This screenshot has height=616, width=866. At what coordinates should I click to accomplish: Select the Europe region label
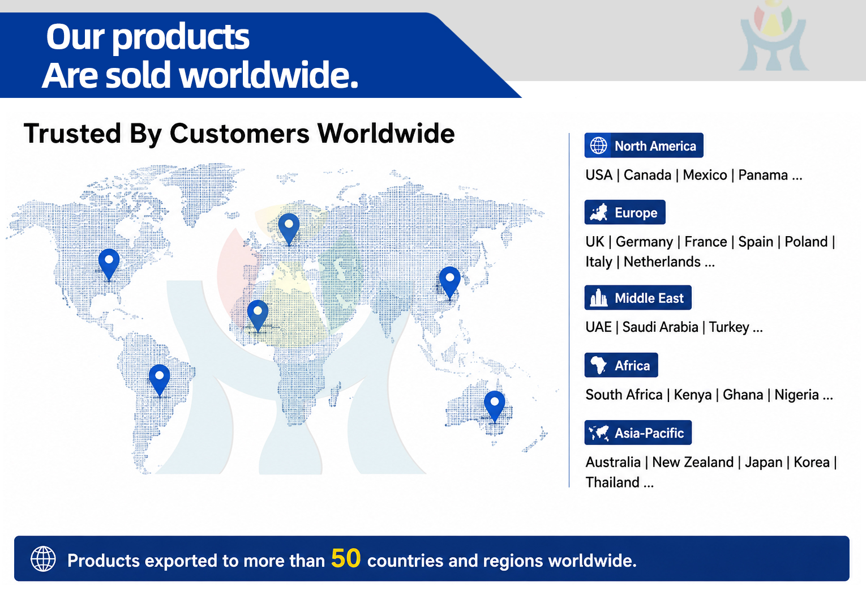point(625,212)
